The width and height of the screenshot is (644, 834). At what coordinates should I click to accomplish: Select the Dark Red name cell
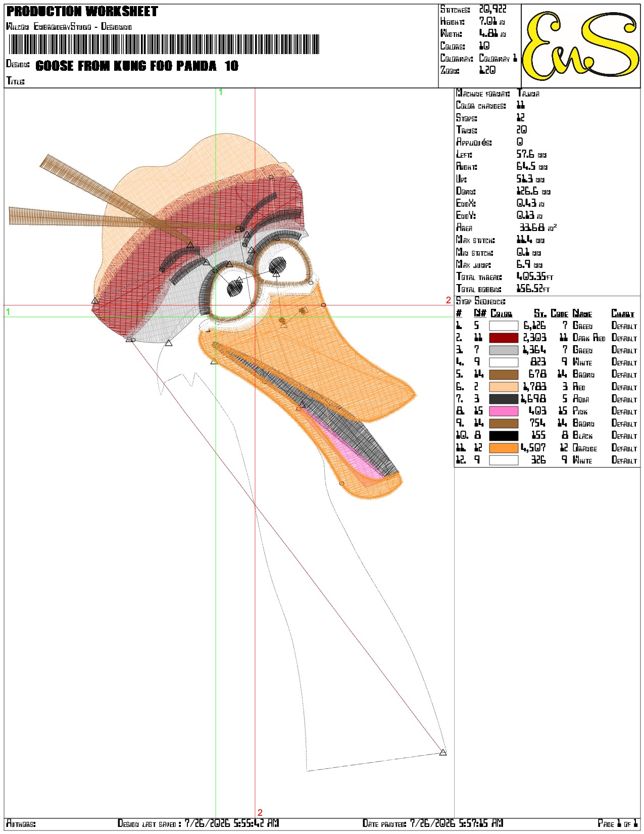coord(589,338)
